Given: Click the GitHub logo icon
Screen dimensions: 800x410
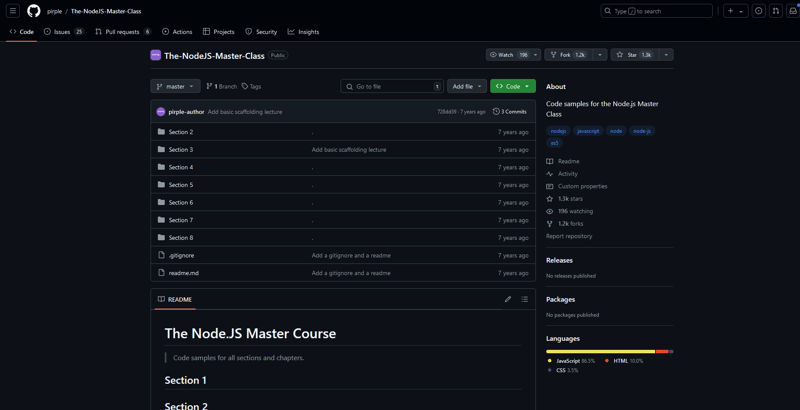Looking at the screenshot, I should pos(34,11).
